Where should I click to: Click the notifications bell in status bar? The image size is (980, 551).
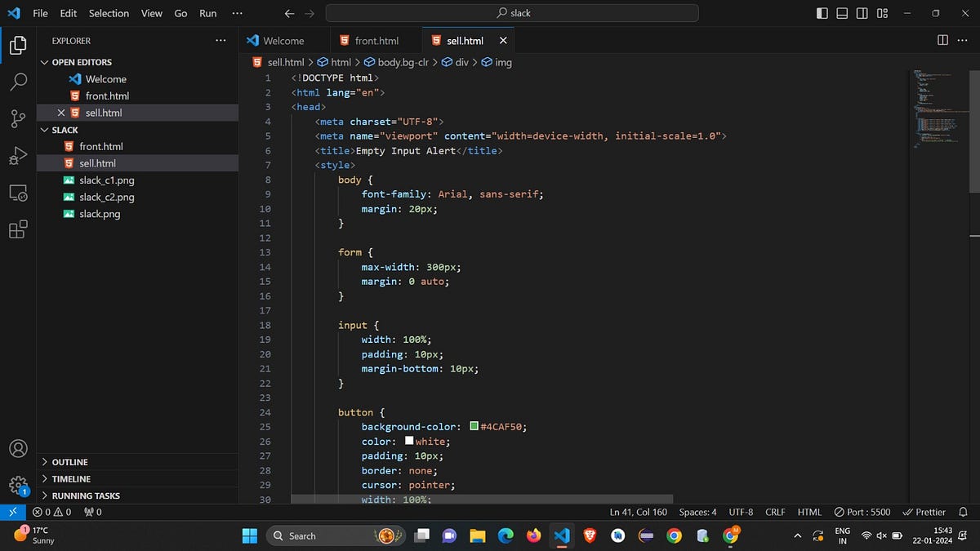tap(964, 512)
